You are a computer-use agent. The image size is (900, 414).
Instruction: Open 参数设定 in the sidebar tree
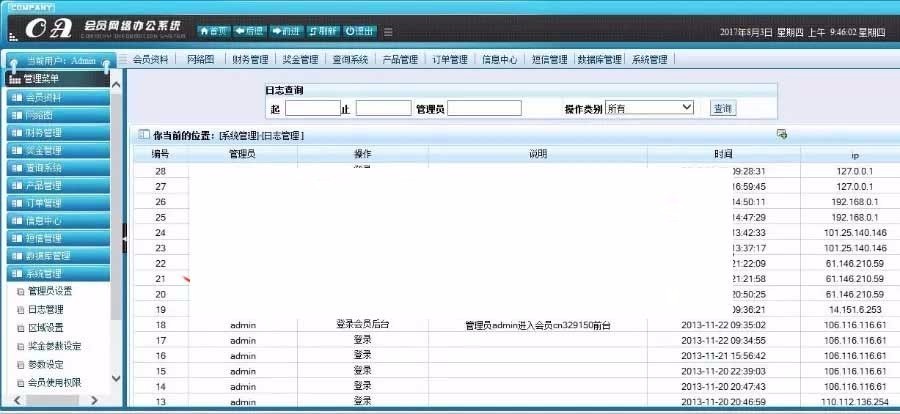(45, 365)
